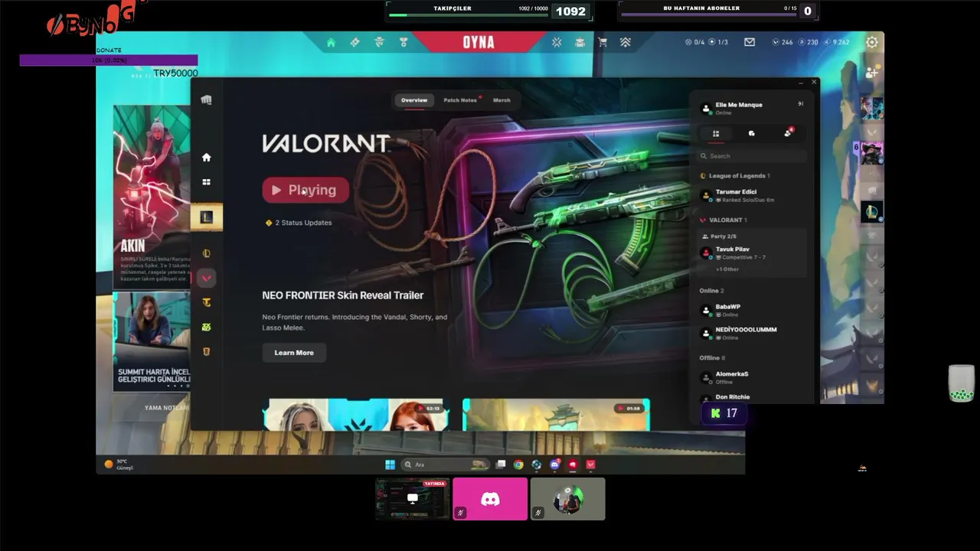The image size is (980, 551).
Task: Click the NEO FRONTIER Skin Reveal Trailer headline
Action: (x=343, y=295)
